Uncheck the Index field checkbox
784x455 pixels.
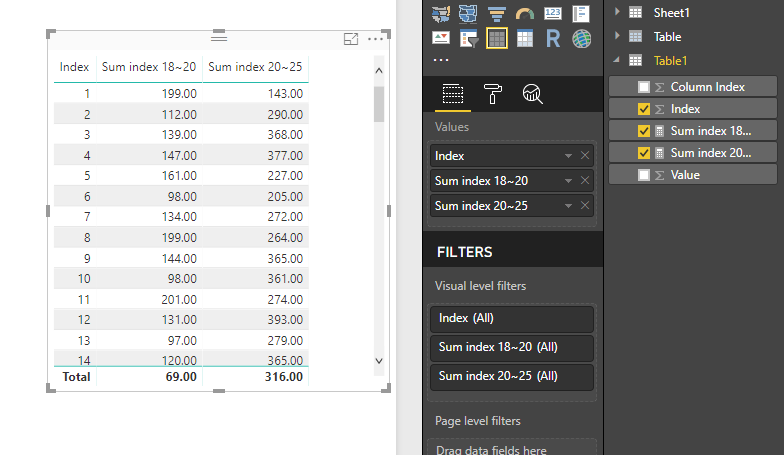click(644, 109)
